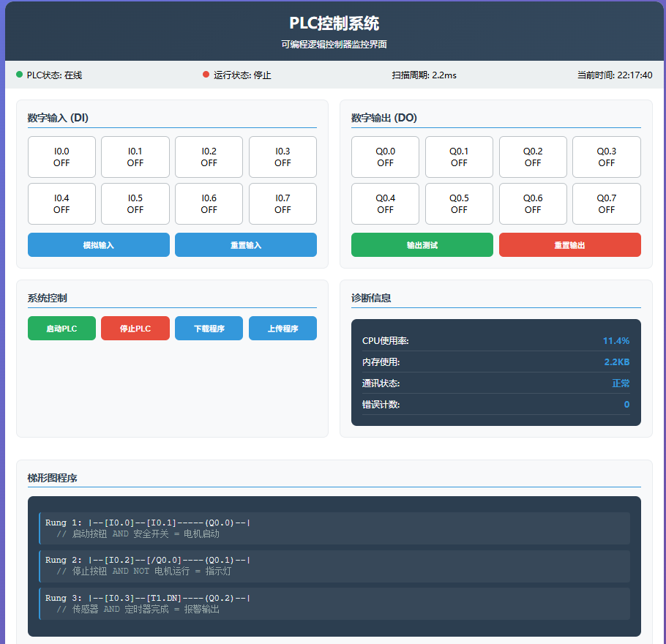Select output tile Q0.6

tap(533, 203)
